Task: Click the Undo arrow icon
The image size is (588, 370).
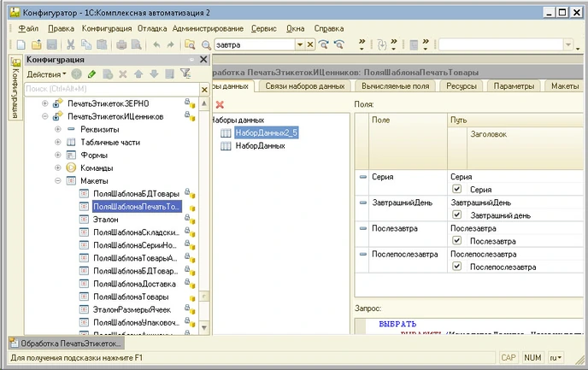Action: click(x=156, y=44)
